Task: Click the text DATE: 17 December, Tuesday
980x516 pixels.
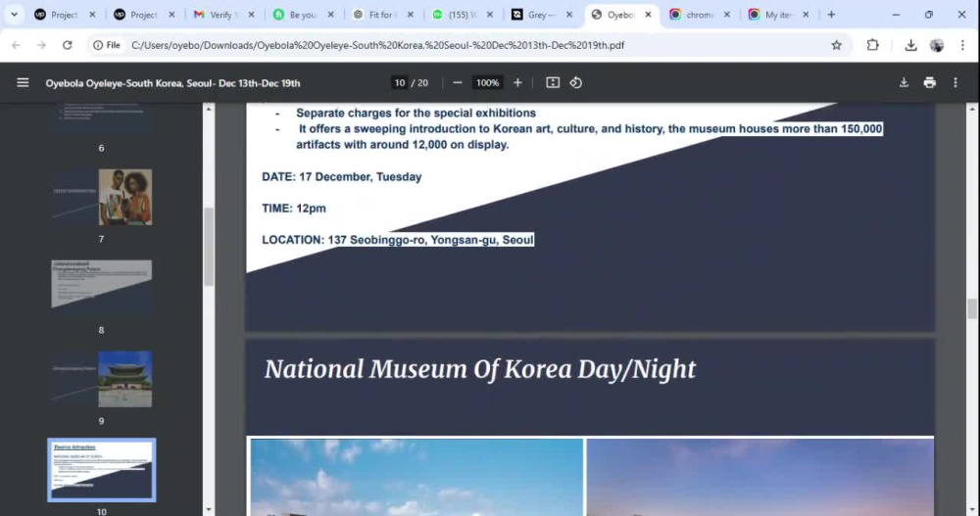Action: 341,177
